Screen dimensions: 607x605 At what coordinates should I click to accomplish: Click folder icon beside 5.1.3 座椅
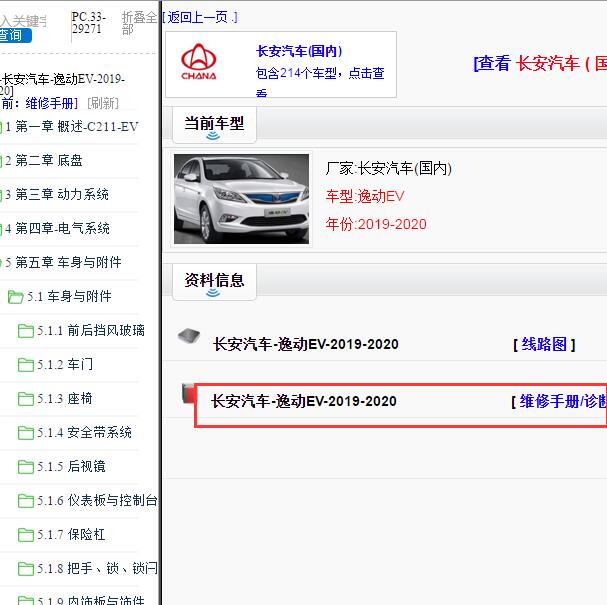click(x=26, y=399)
